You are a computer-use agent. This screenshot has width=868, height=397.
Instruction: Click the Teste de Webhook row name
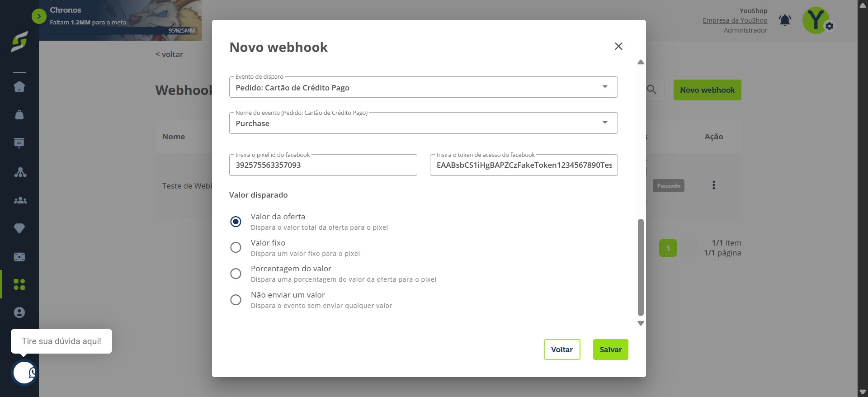[x=187, y=186]
